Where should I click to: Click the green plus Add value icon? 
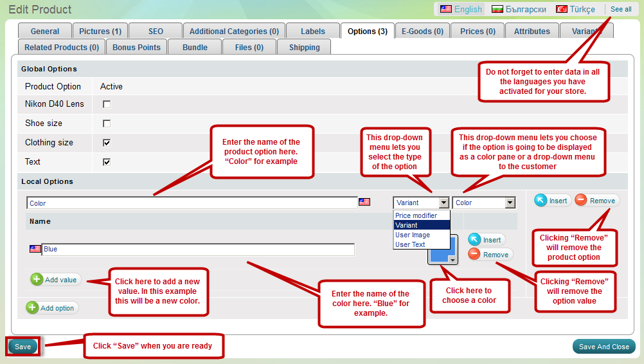[x=37, y=280]
